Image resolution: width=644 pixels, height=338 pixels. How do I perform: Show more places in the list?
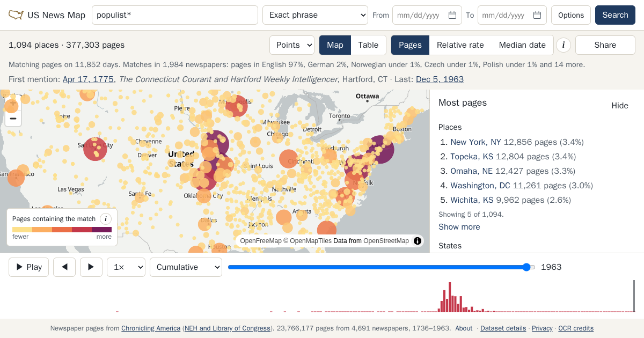tap(459, 227)
